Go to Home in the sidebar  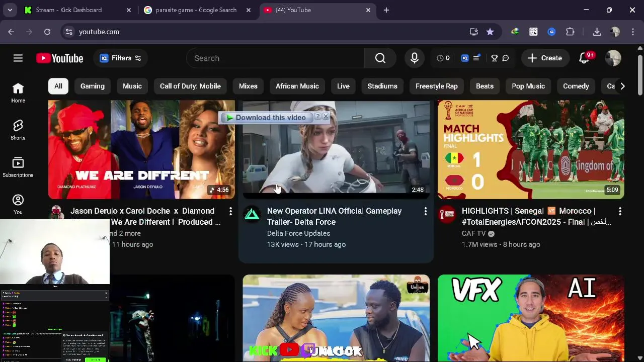(x=18, y=93)
